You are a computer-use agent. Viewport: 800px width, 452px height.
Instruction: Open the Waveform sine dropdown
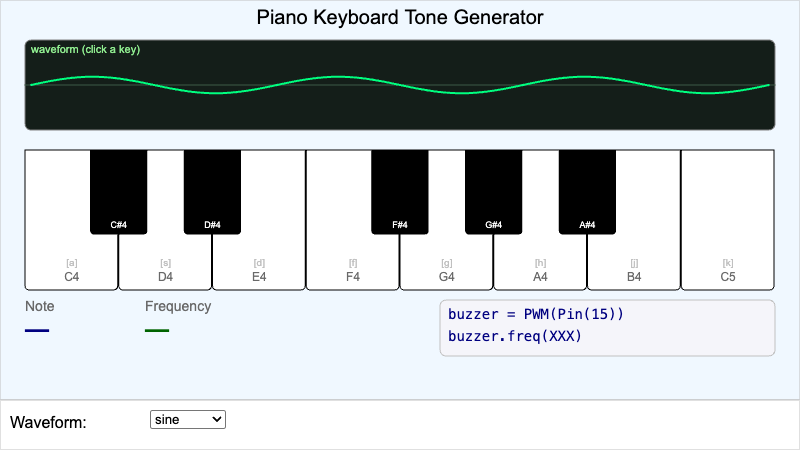[x=188, y=420]
